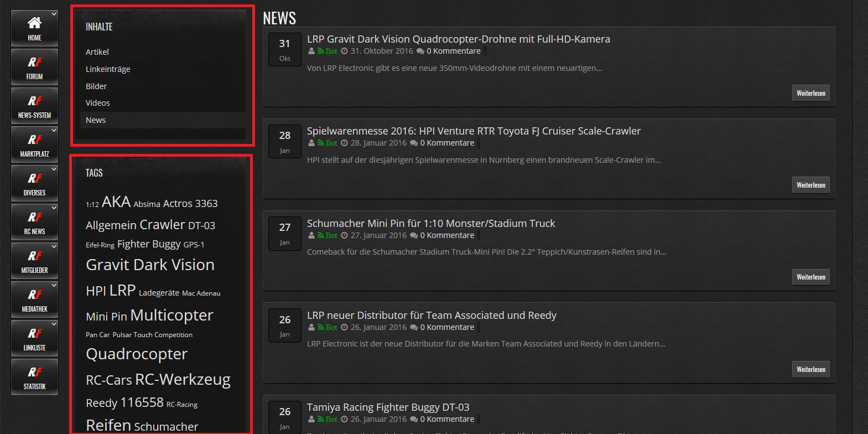Expand the RC News dropdown chevron
This screenshot has height=434, width=868.
(54, 208)
